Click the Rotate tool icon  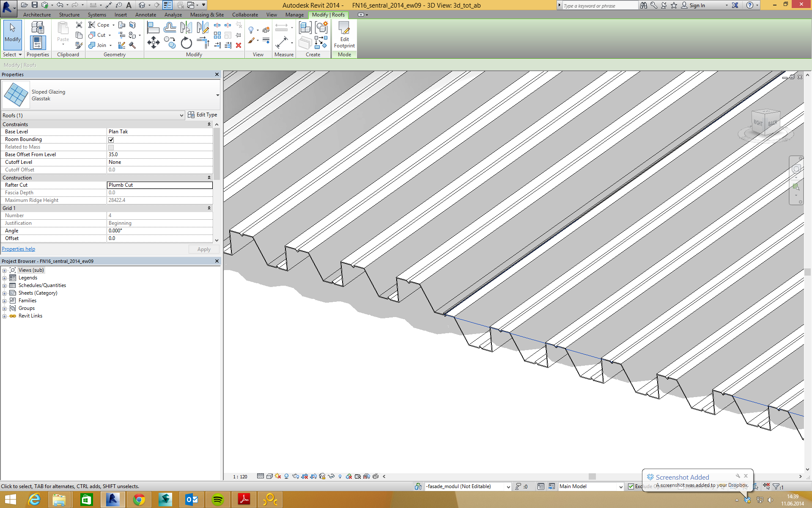point(186,43)
